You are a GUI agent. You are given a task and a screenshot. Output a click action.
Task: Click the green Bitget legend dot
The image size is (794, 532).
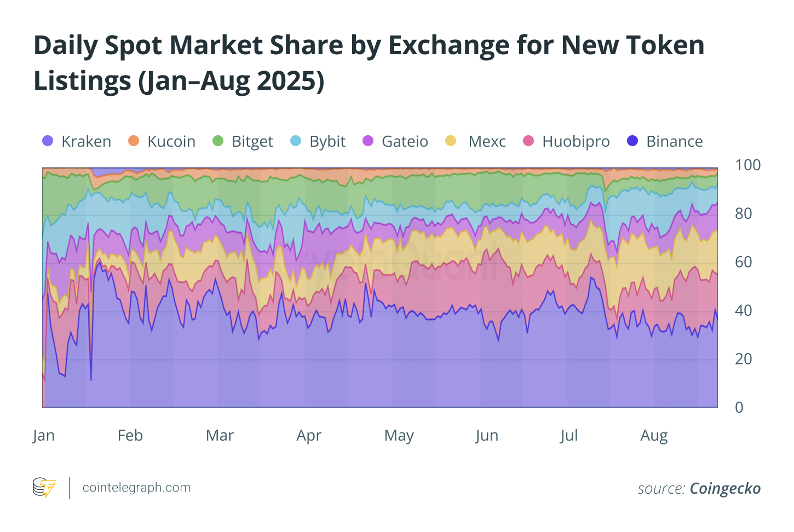218,141
